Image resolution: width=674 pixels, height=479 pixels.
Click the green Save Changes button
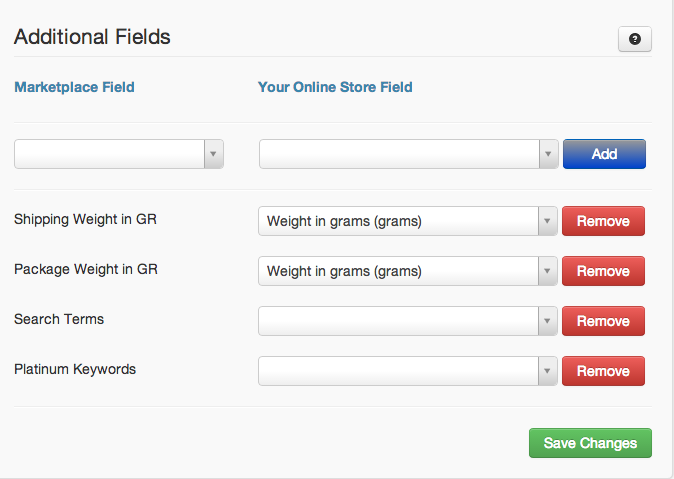click(590, 443)
